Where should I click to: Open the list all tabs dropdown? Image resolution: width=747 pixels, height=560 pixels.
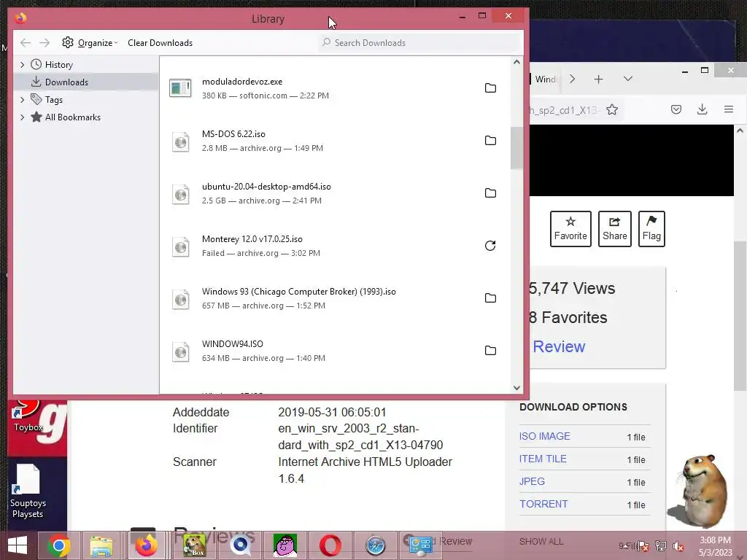628,79
